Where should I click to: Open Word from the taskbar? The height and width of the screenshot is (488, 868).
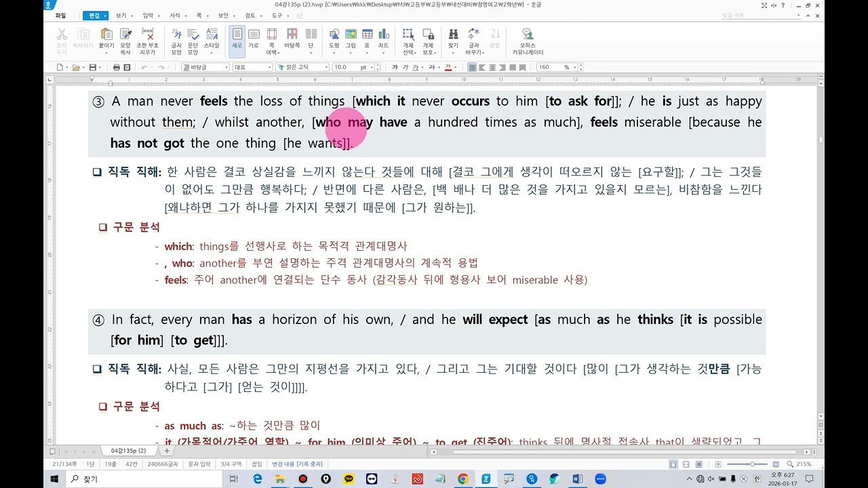pyautogui.click(x=578, y=479)
